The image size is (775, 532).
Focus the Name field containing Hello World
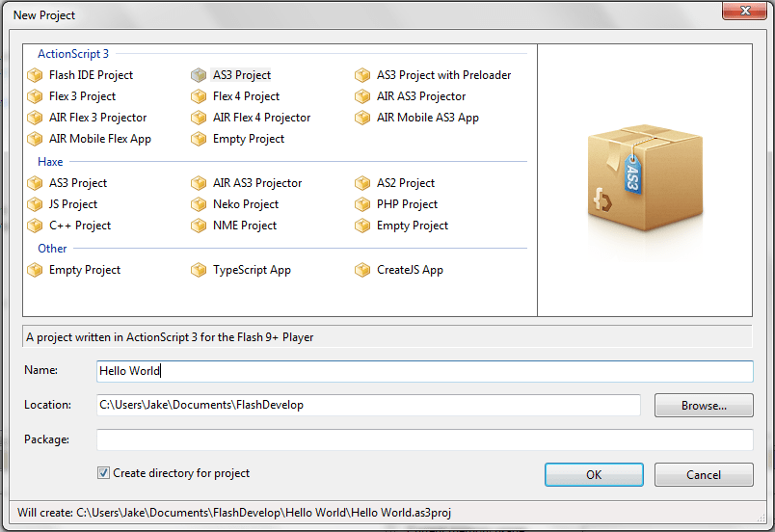click(425, 371)
